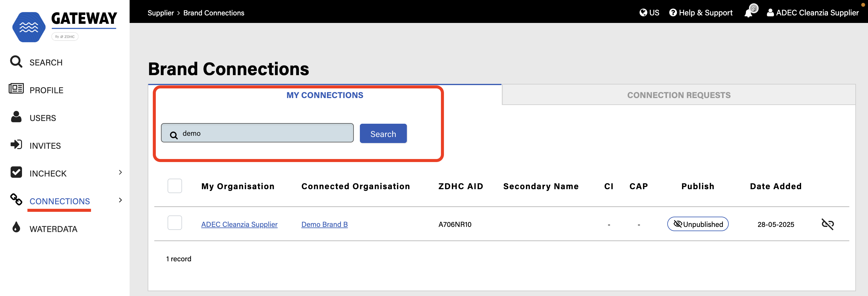Screen dimensions: 868x296
Task: Expand the InCheck submenu chevron
Action: click(120, 173)
